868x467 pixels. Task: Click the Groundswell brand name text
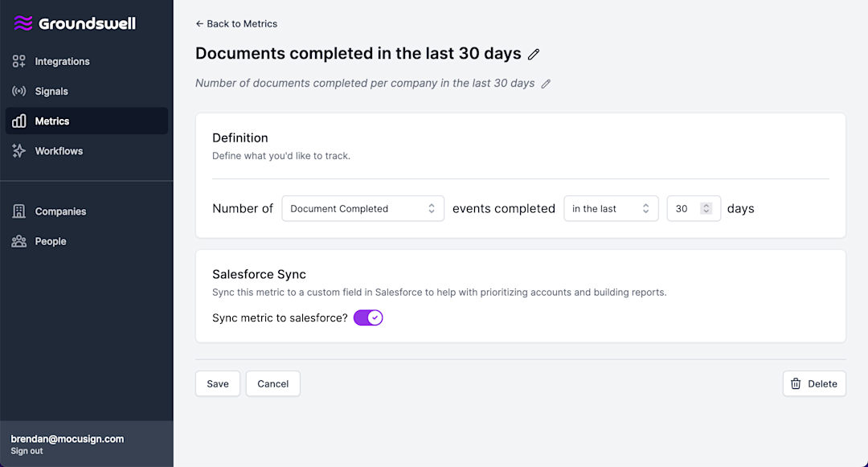point(87,23)
